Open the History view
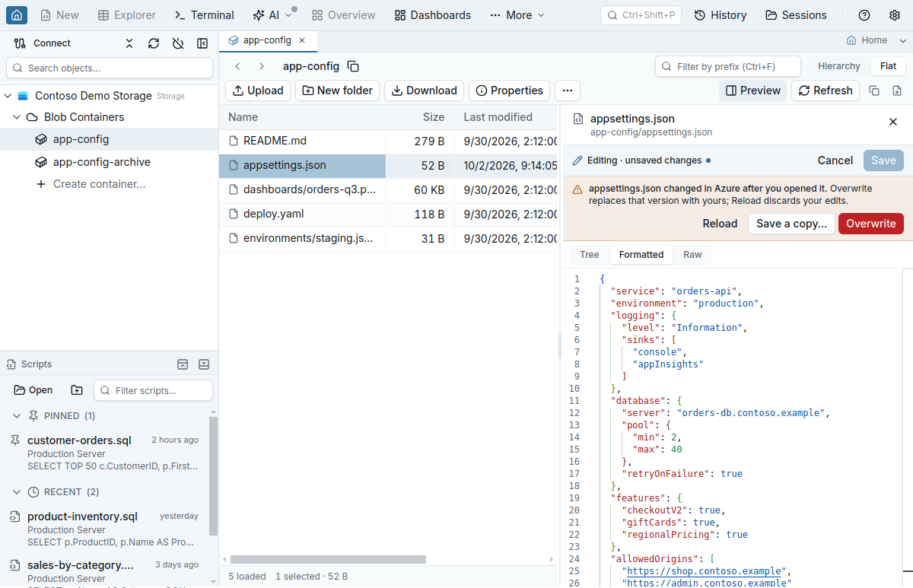 720,15
